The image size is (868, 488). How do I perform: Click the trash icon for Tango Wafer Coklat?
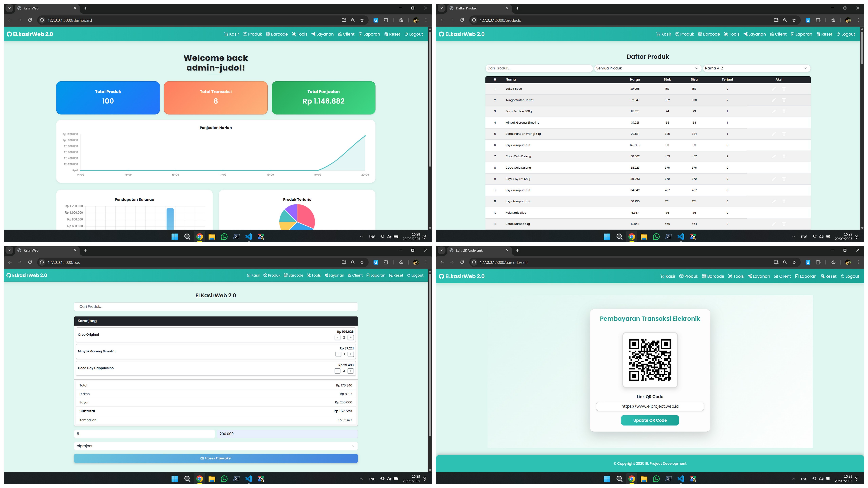784,100
